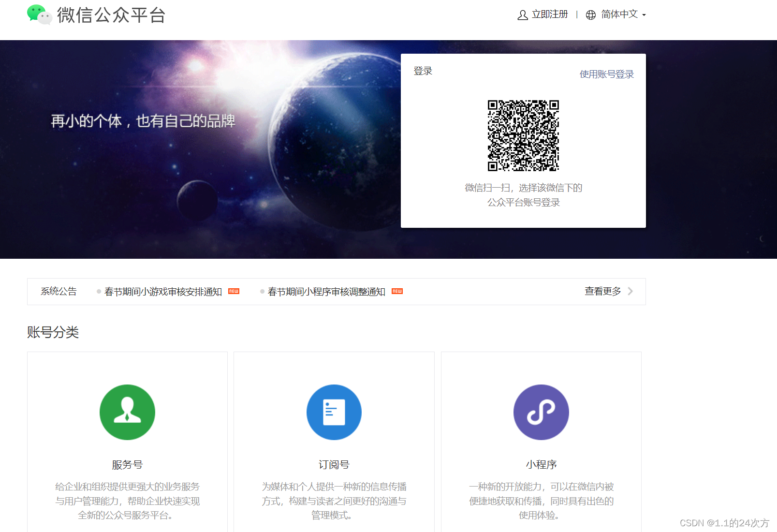
Task: Click the 小程序 description paragraph
Action: coord(541,501)
